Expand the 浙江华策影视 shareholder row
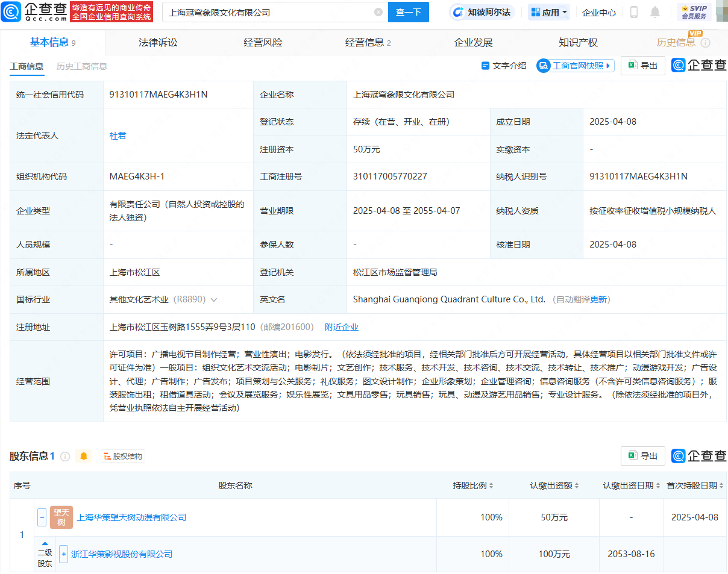 (63, 554)
